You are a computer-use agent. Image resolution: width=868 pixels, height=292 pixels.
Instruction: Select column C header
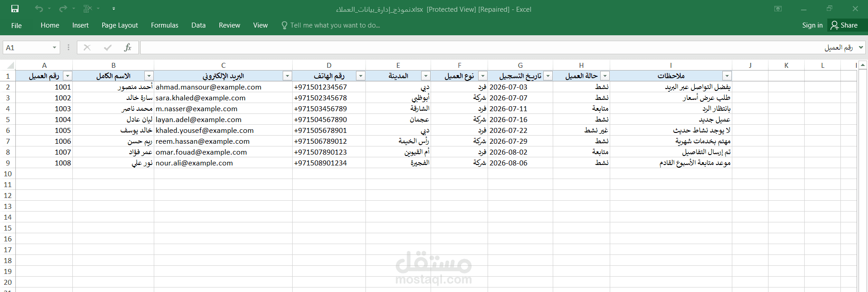point(223,66)
